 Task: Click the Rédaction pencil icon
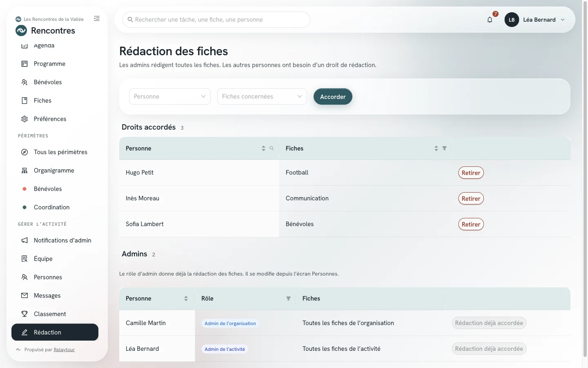click(24, 332)
